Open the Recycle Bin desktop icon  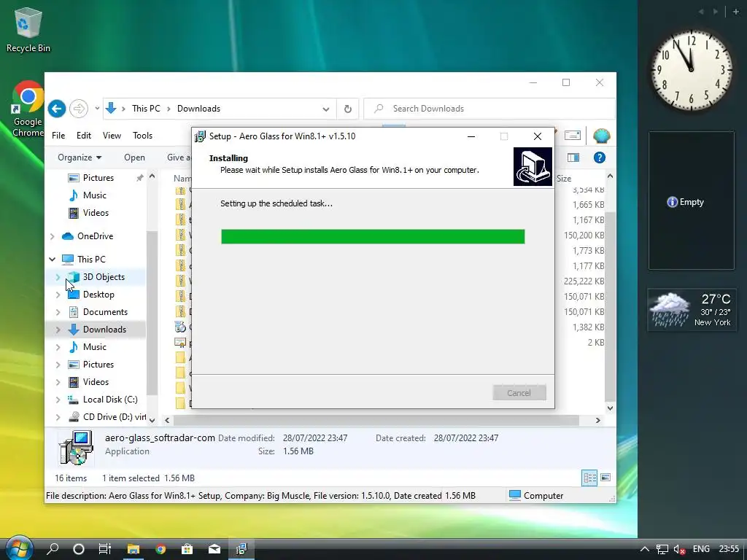click(28, 29)
